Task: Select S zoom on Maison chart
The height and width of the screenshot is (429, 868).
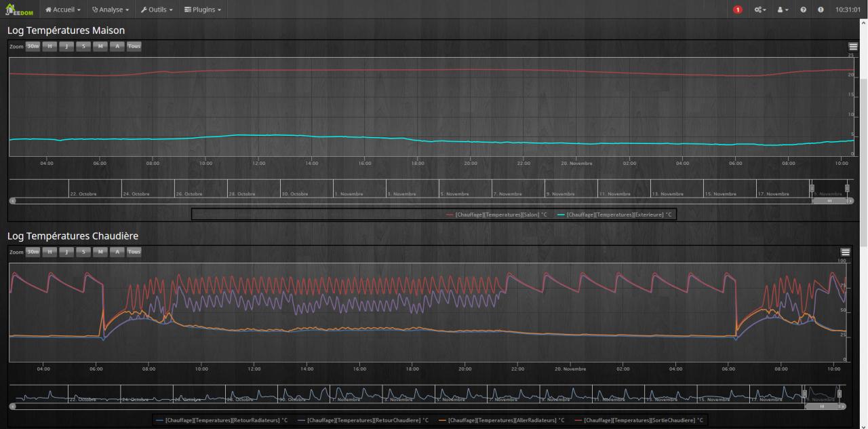Action: click(83, 46)
